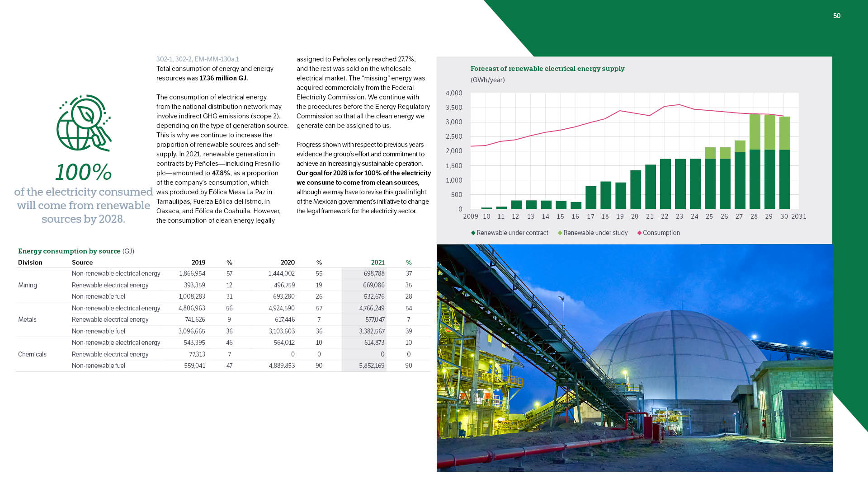This screenshot has height=488, width=868.
Task: Click the bold text 17.36 million GJ.
Action: (x=224, y=78)
